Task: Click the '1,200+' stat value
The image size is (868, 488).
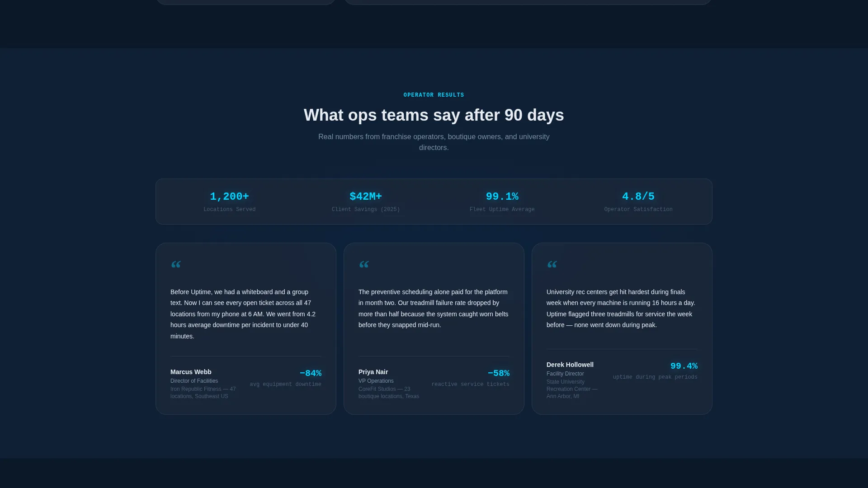Action: [x=230, y=197]
